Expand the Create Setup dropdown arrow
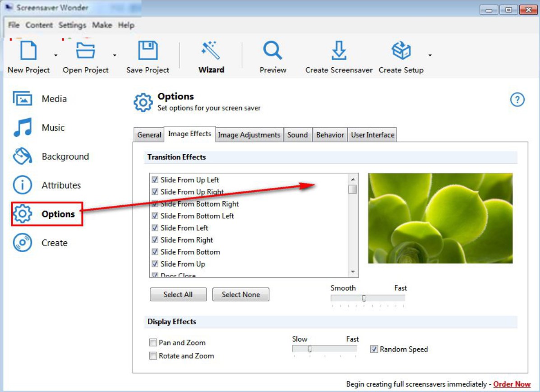Screen dimensions: 540x392 click(x=430, y=55)
